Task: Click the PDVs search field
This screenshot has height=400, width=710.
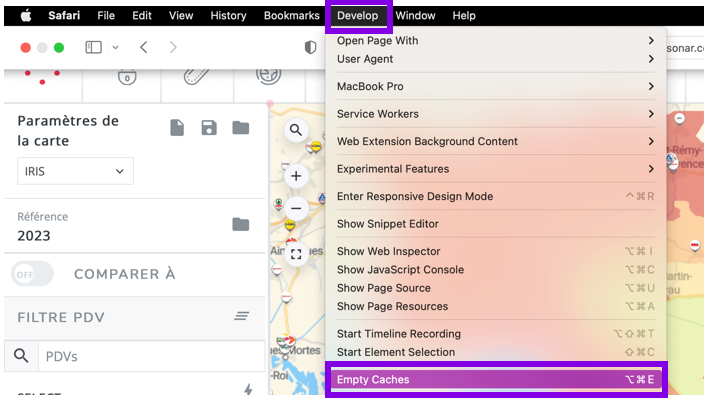Action: coord(151,357)
